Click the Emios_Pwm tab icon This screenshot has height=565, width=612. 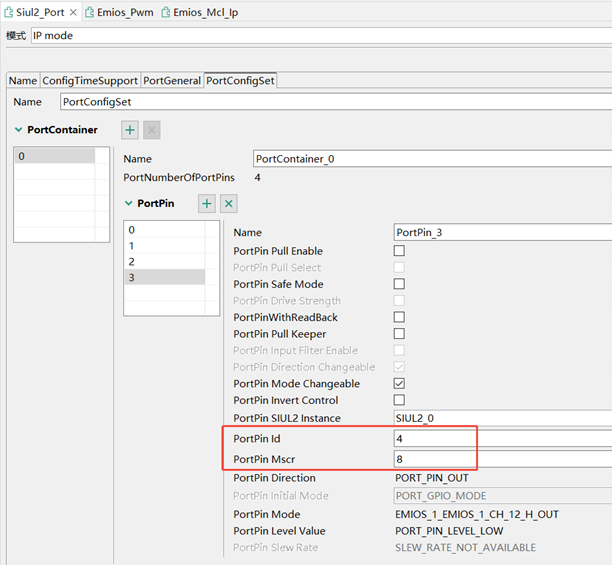[x=89, y=12]
